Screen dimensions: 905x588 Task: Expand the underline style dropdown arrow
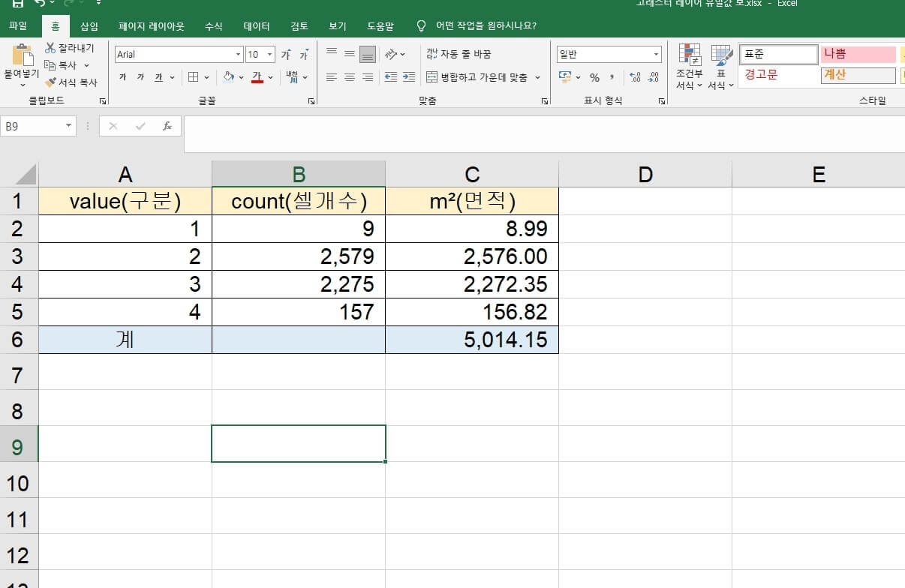[x=172, y=77]
